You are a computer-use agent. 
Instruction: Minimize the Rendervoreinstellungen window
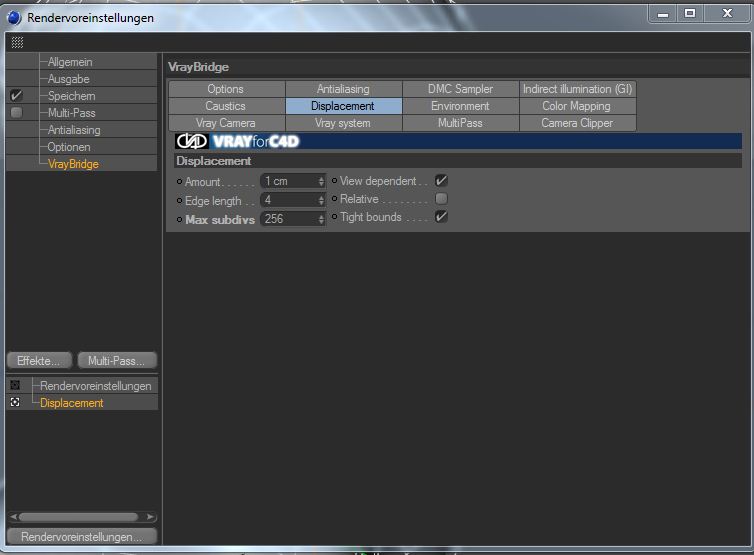663,14
